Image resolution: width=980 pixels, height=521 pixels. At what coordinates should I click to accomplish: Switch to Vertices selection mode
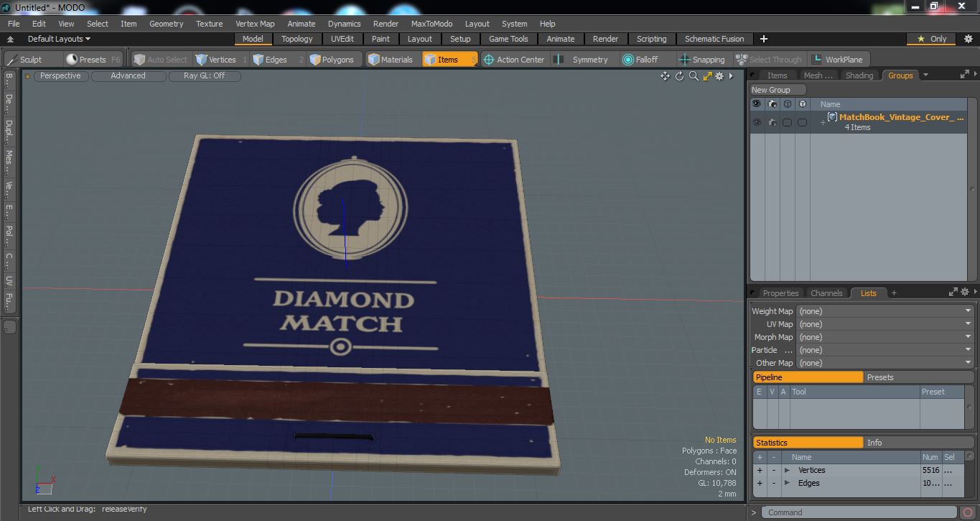point(221,60)
